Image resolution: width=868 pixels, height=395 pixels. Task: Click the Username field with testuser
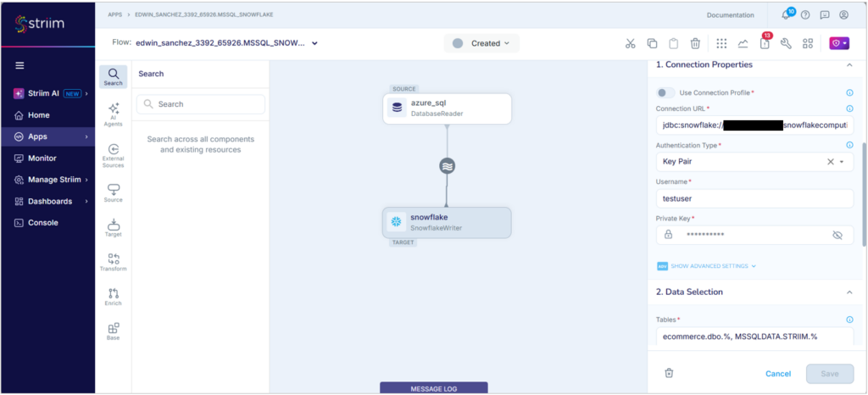(x=754, y=198)
